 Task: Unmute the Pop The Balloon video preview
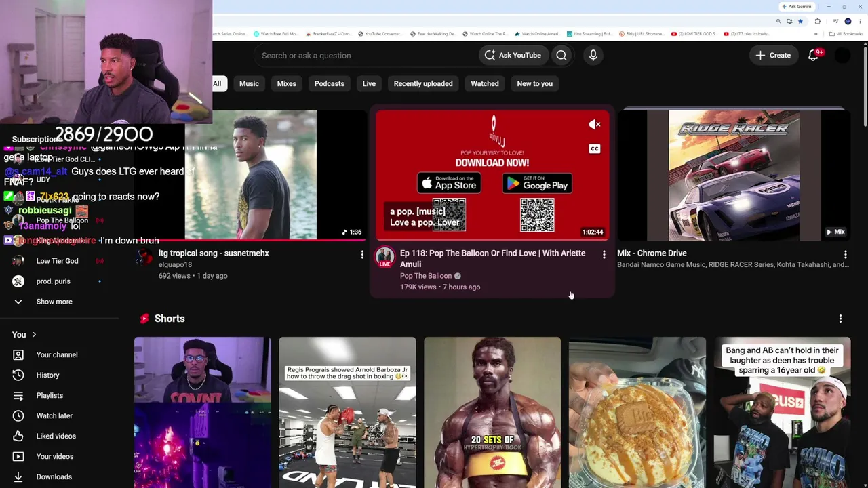595,125
